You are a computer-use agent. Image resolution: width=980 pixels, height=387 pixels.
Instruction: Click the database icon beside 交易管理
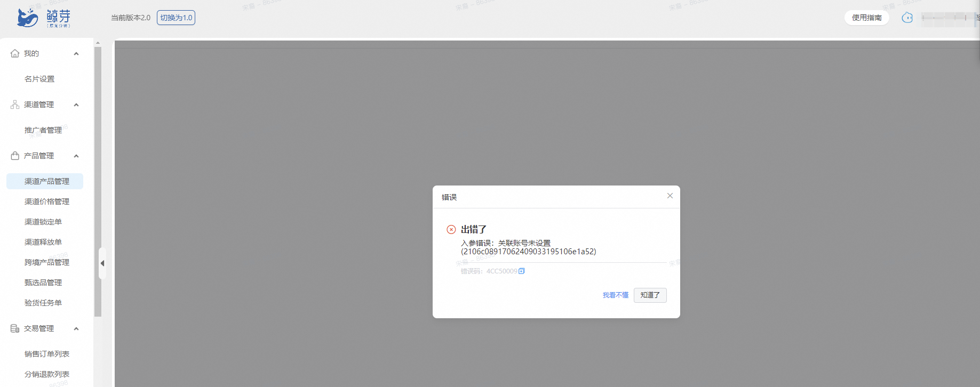pos(15,328)
